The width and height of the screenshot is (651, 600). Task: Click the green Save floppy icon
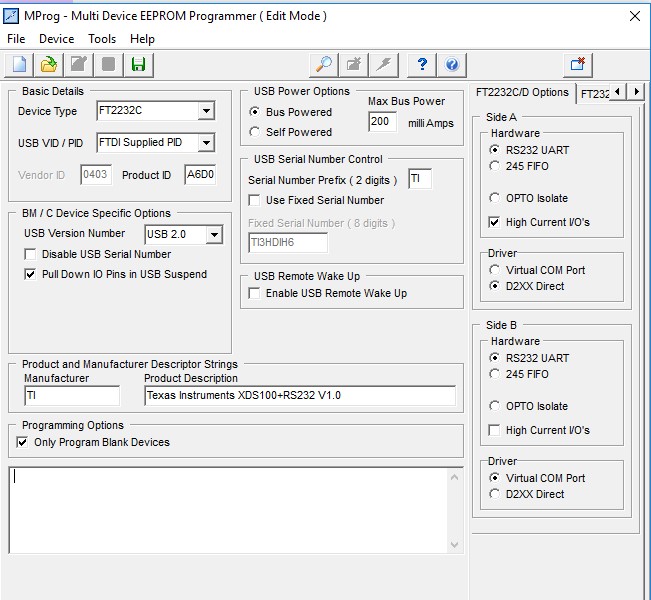138,65
